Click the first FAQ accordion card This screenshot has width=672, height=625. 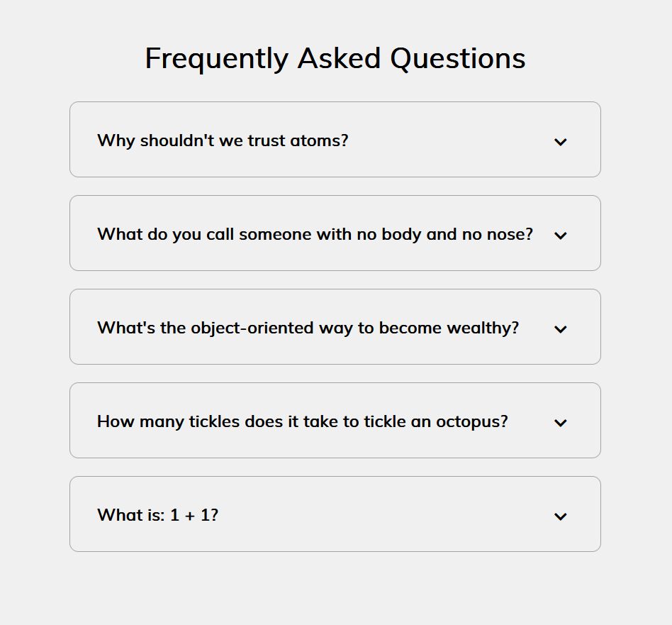pos(335,139)
